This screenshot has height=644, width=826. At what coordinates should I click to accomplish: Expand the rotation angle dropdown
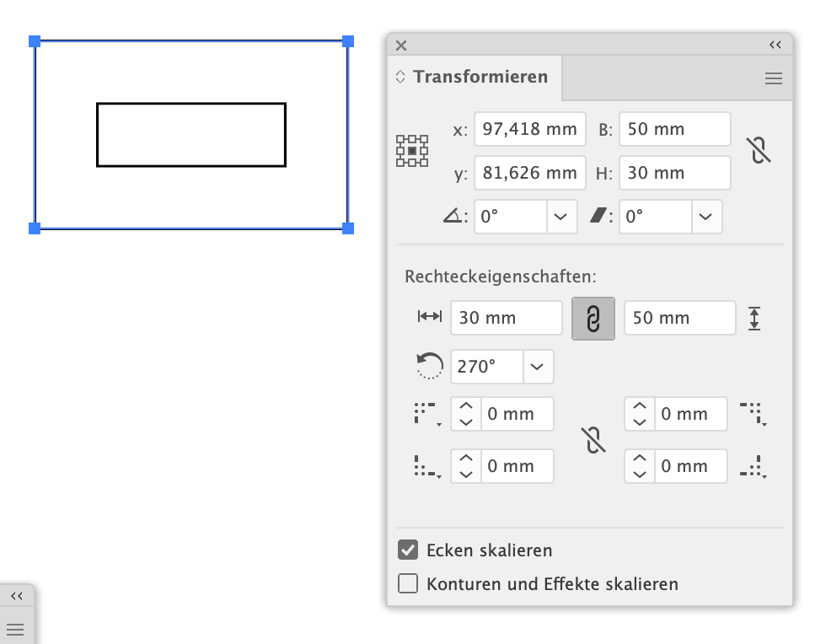560,217
